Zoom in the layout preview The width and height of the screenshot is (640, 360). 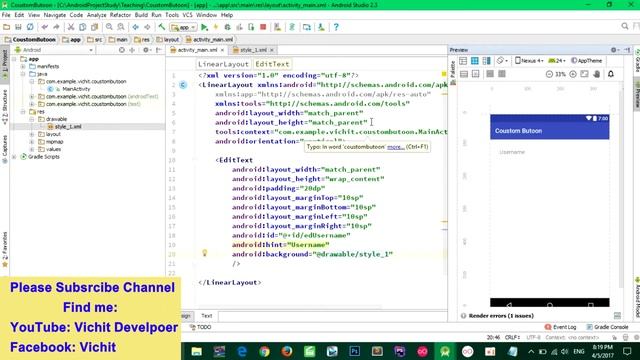coord(573,74)
